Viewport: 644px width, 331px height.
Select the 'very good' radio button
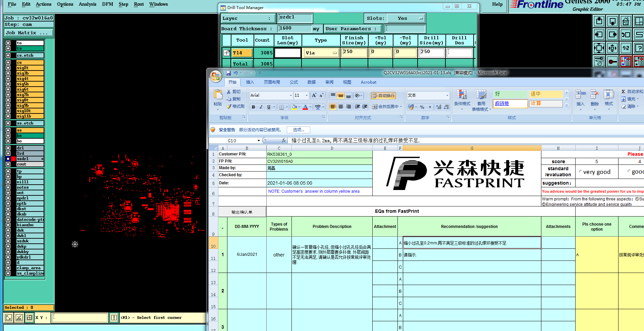[581, 172]
